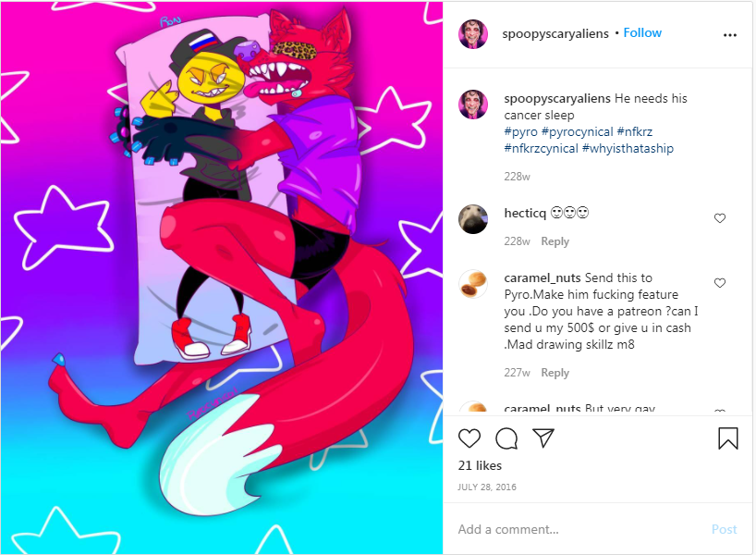Open the three-dot more options menu

730,35
